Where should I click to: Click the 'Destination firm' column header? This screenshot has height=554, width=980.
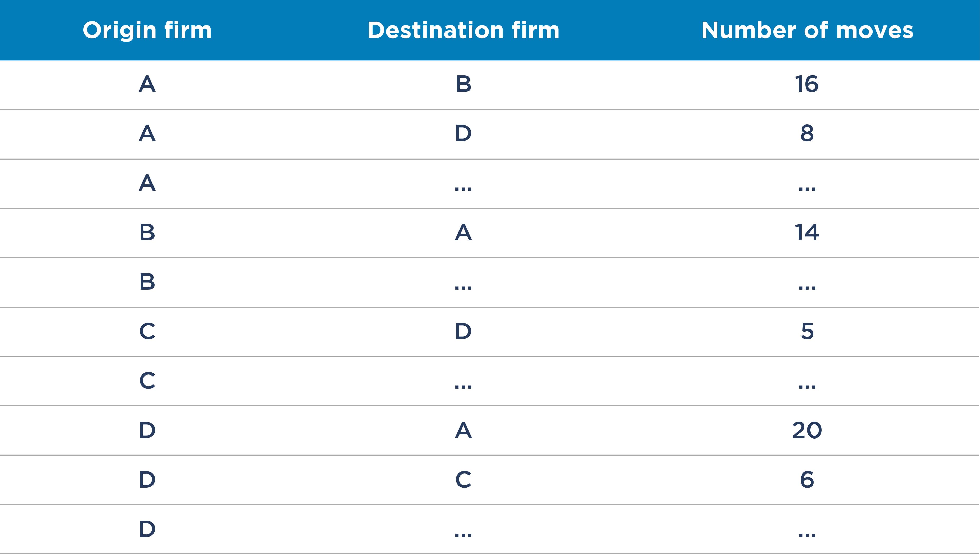tap(463, 30)
